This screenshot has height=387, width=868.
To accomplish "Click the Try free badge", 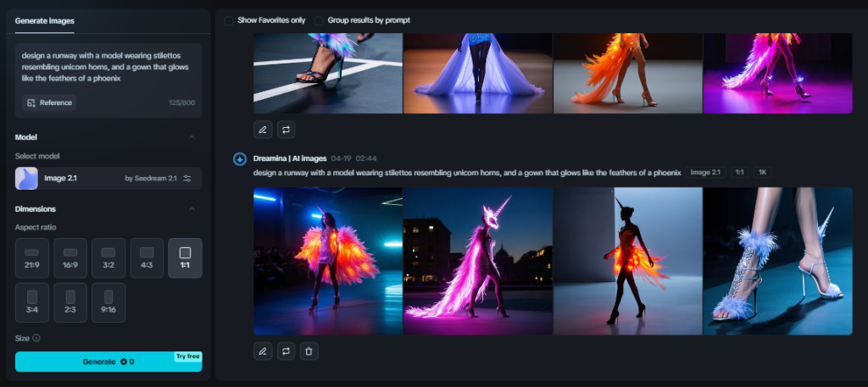I will pyautogui.click(x=187, y=357).
